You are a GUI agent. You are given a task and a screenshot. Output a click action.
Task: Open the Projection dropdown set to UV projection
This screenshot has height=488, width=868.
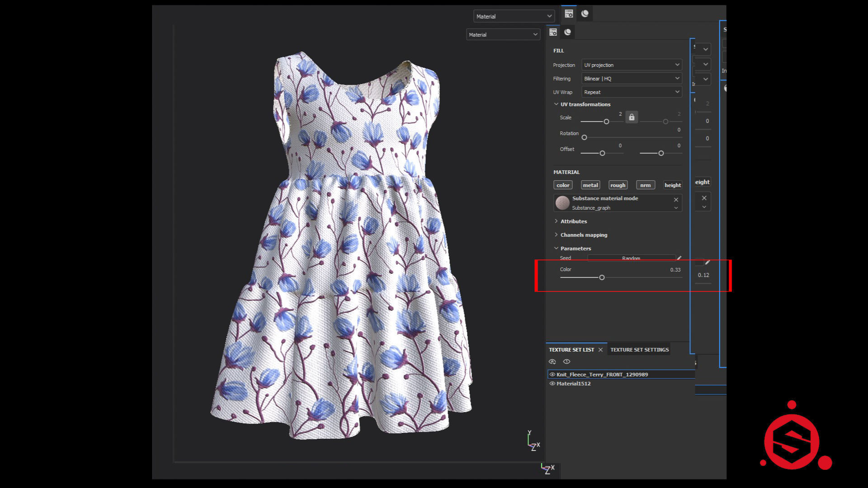(631, 65)
